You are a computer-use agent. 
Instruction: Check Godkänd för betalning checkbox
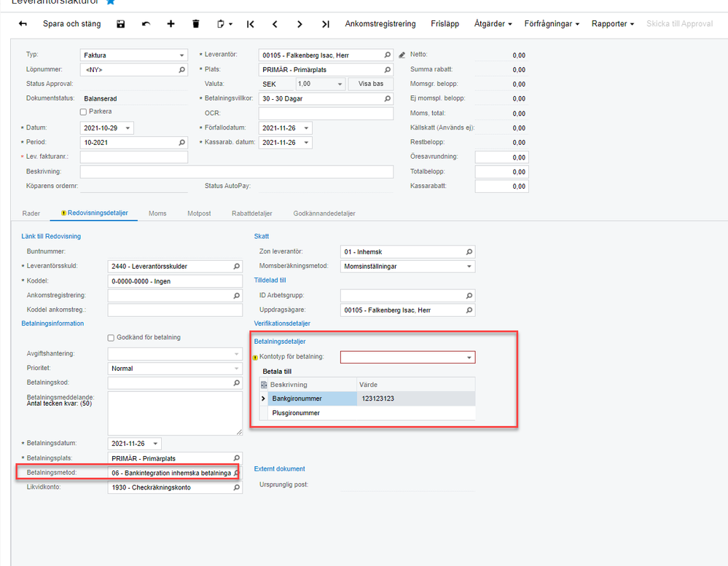[x=111, y=337]
